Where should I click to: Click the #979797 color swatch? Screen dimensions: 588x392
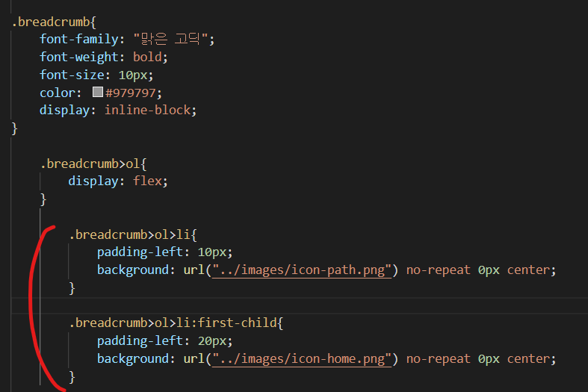(97, 92)
